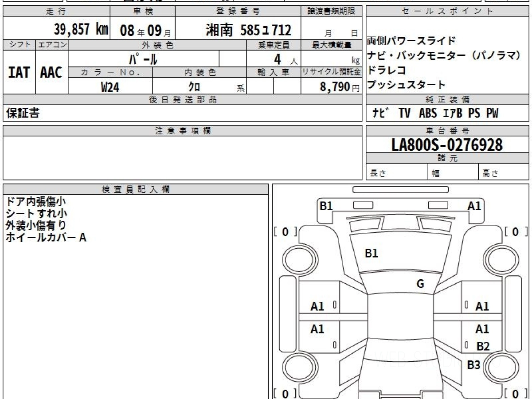This screenshot has height=399, width=532.
Task: Select the equipment line ナビ TV ABS エアB PS PW
Action: tap(435, 113)
